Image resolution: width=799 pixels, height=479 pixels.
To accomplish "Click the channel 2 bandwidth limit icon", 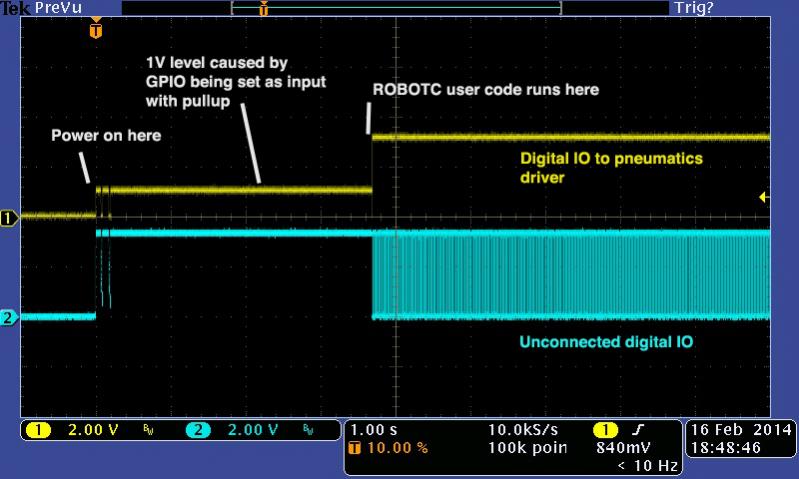I will click(x=308, y=430).
